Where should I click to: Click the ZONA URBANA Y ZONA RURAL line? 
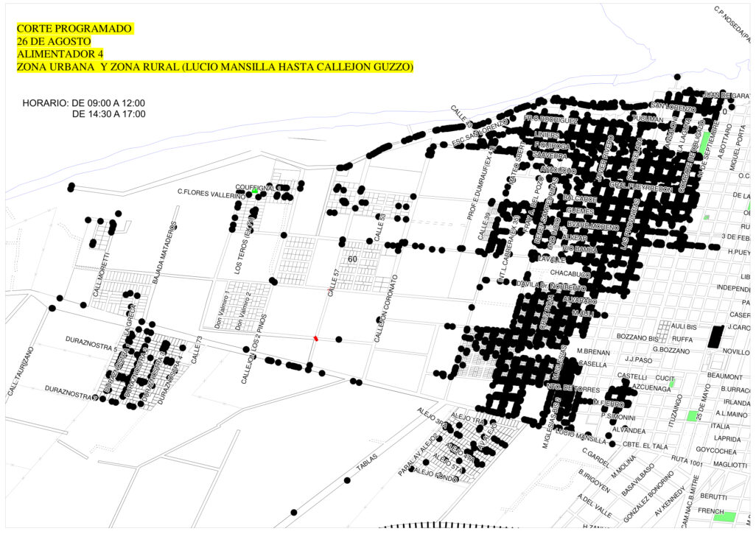pyautogui.click(x=215, y=66)
